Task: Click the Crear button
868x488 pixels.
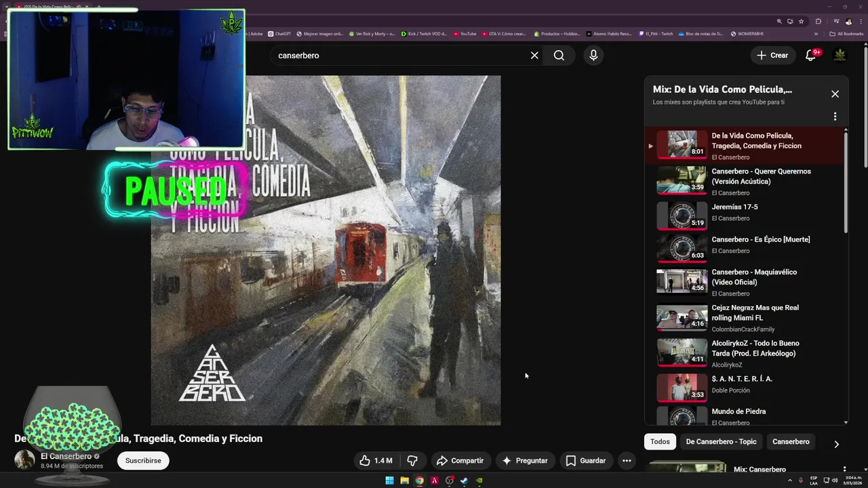Action: [772, 56]
